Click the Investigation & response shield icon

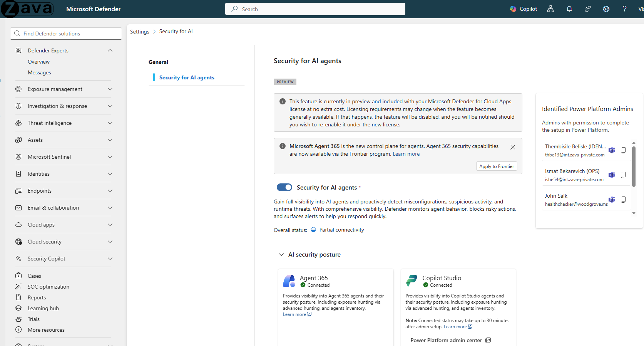(18, 106)
